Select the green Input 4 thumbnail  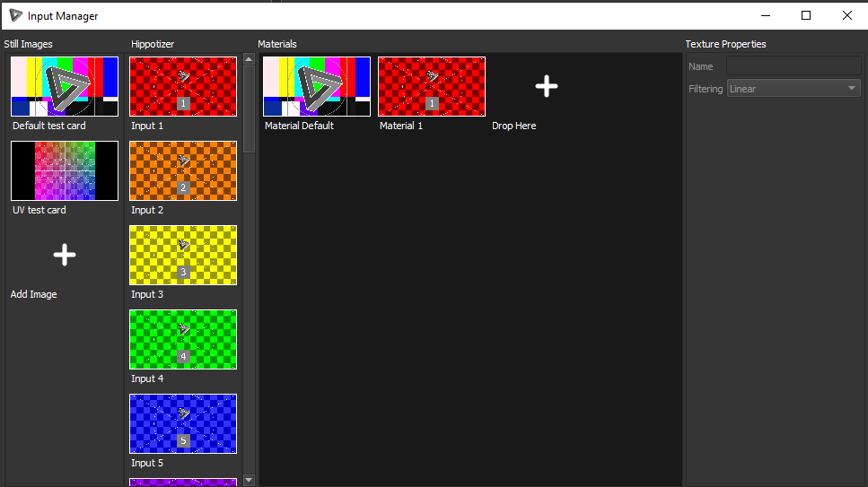tap(183, 339)
